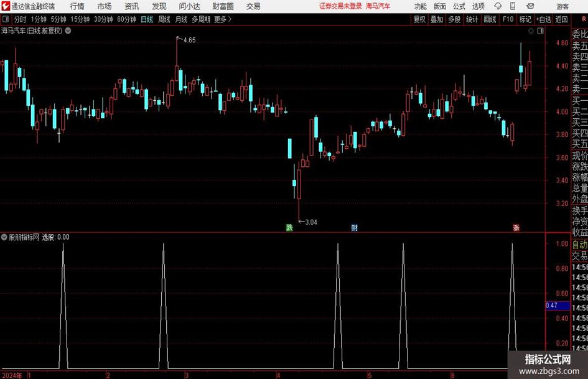Click the 4.65 high price label

pyautogui.click(x=189, y=40)
